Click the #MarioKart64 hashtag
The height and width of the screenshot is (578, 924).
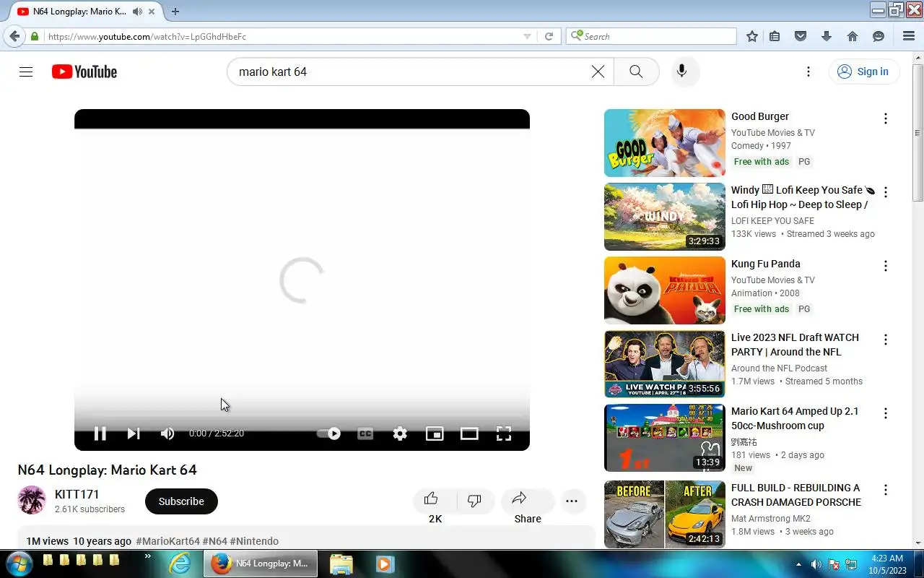point(167,541)
